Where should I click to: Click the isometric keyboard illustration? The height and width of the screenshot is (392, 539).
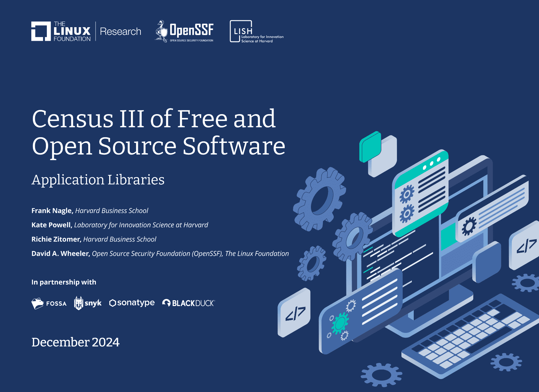click(x=470, y=336)
